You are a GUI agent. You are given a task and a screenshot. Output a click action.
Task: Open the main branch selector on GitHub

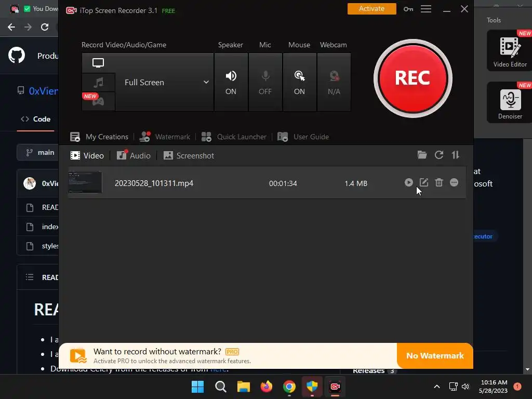click(x=37, y=152)
